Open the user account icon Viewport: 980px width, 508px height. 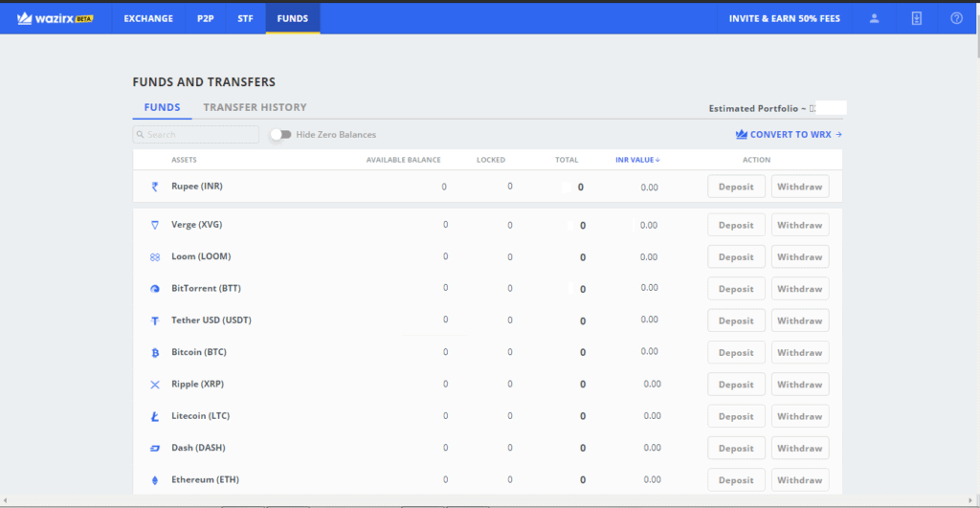875,19
